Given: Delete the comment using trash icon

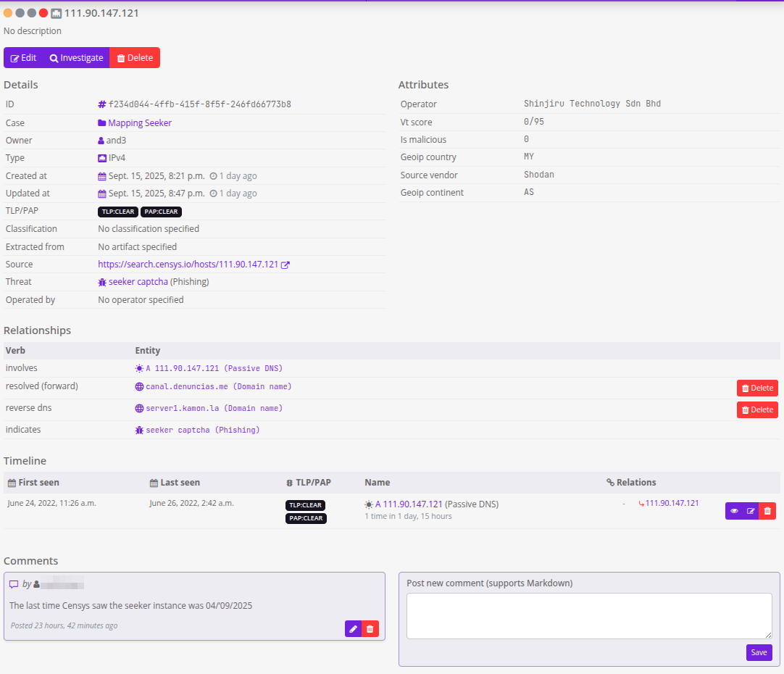Looking at the screenshot, I should pos(370,629).
